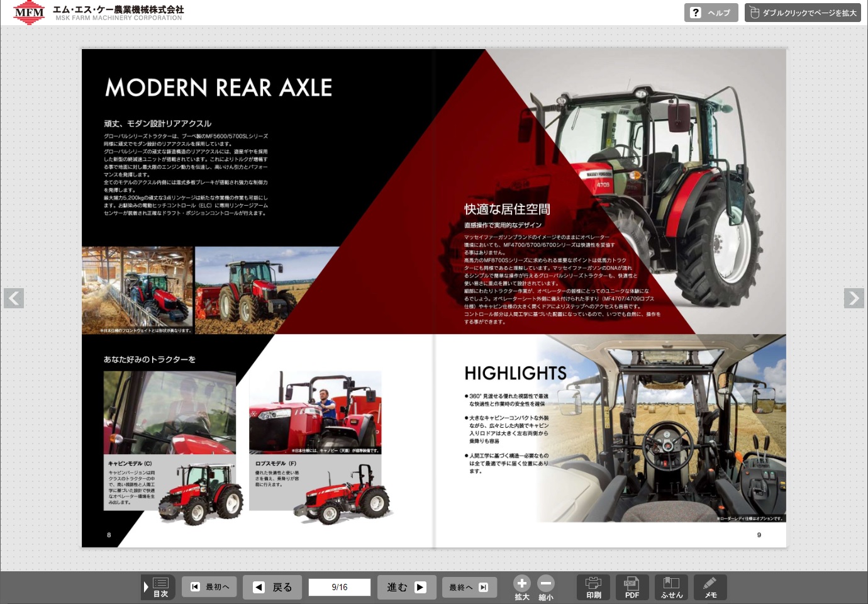Screen dimensions: 868x604
Task: Click the 頑丈、モダン設計リアアクスル subheading
Action: pos(158,123)
